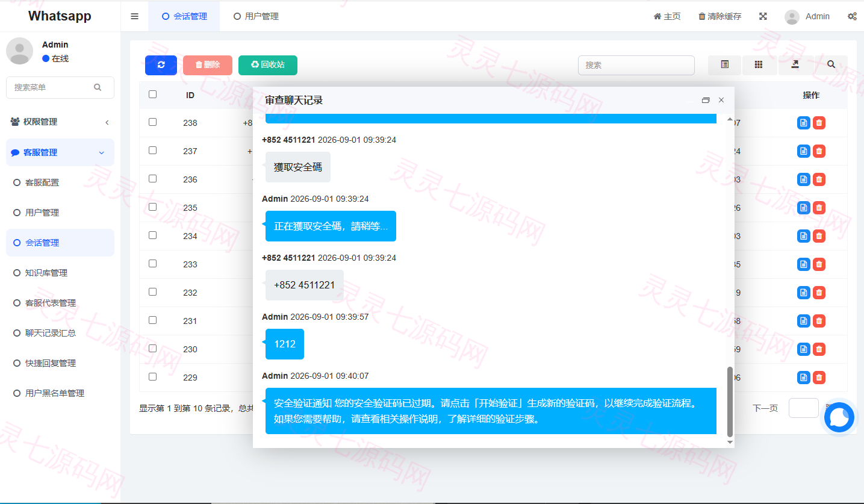
Task: Delete row 235 with the red trash icon
Action: point(819,208)
